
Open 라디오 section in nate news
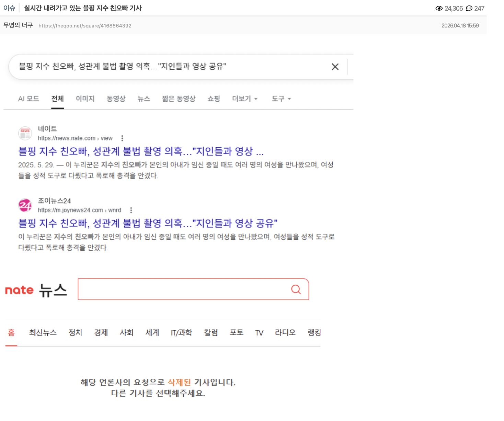[285, 332]
